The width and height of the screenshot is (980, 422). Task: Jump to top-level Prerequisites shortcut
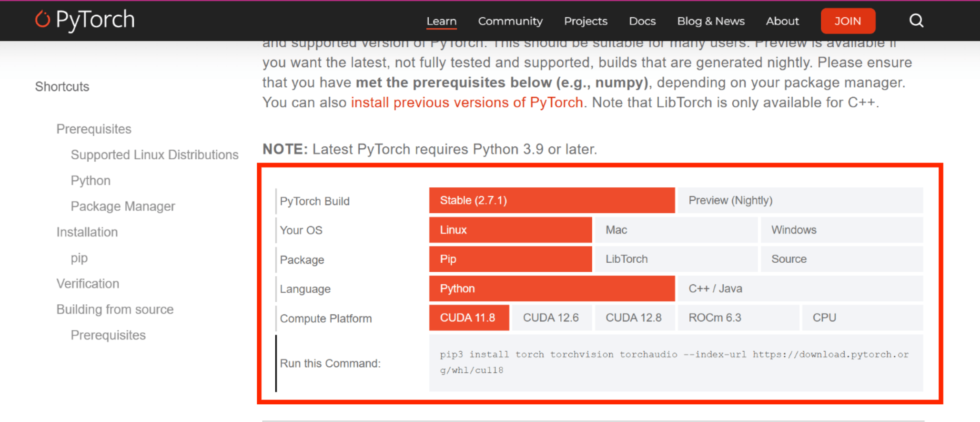(x=94, y=129)
